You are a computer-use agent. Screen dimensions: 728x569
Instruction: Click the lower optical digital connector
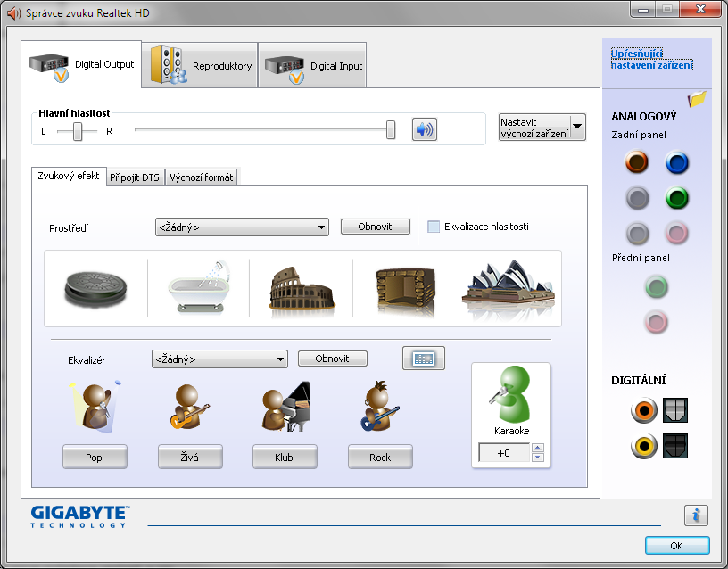675,446
